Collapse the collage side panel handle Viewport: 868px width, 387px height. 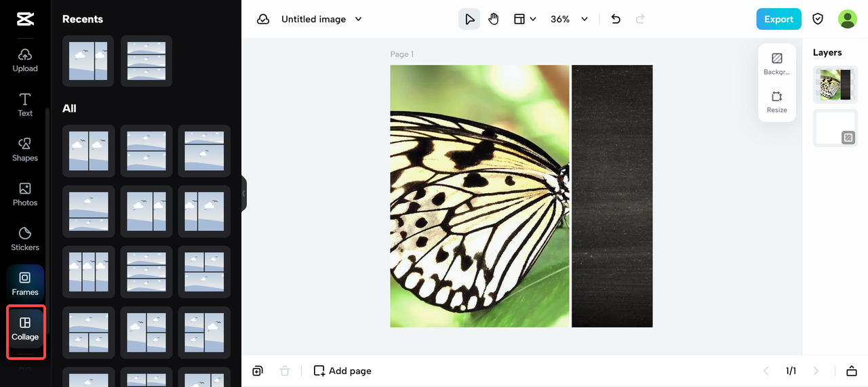(x=244, y=193)
